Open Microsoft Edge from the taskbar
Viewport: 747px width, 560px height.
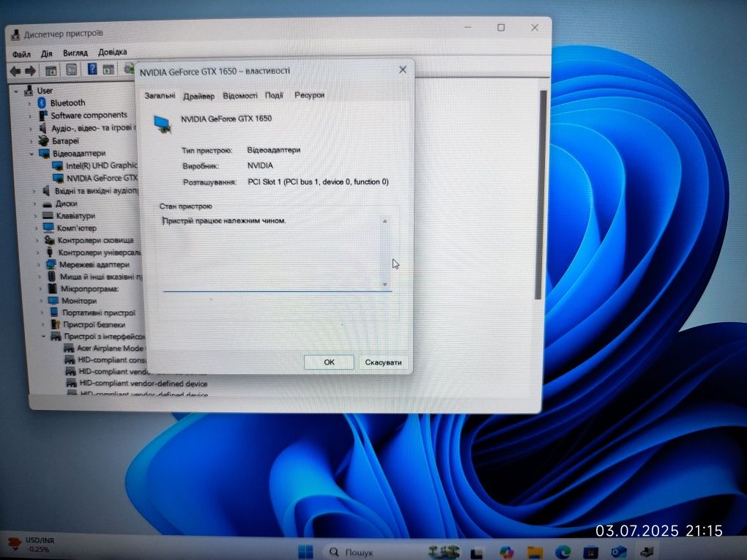coord(562,553)
